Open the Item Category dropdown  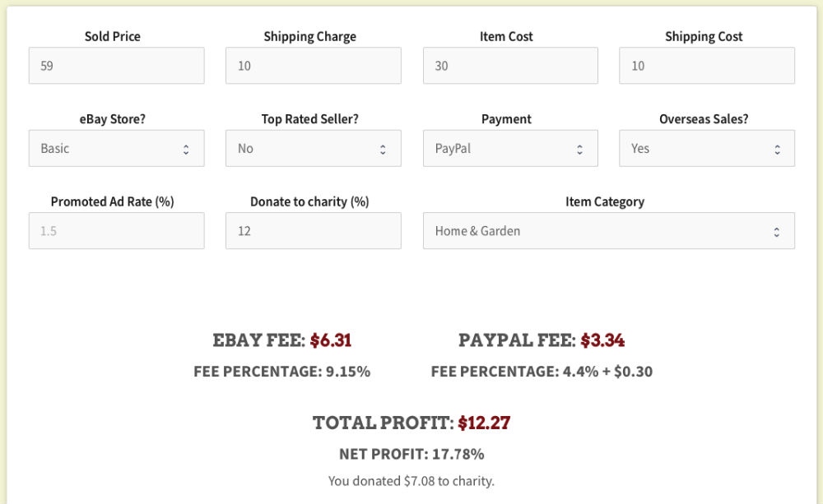(x=609, y=231)
